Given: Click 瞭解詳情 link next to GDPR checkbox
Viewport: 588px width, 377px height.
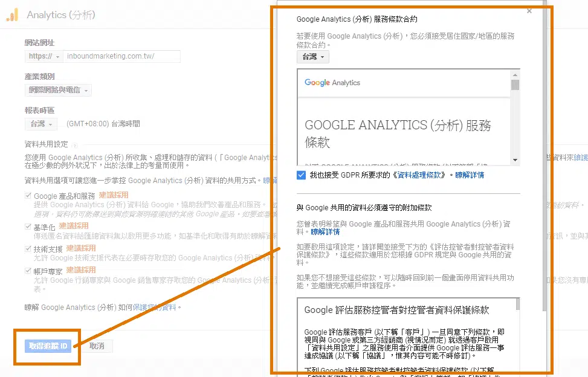Looking at the screenshot, I should coord(470,175).
